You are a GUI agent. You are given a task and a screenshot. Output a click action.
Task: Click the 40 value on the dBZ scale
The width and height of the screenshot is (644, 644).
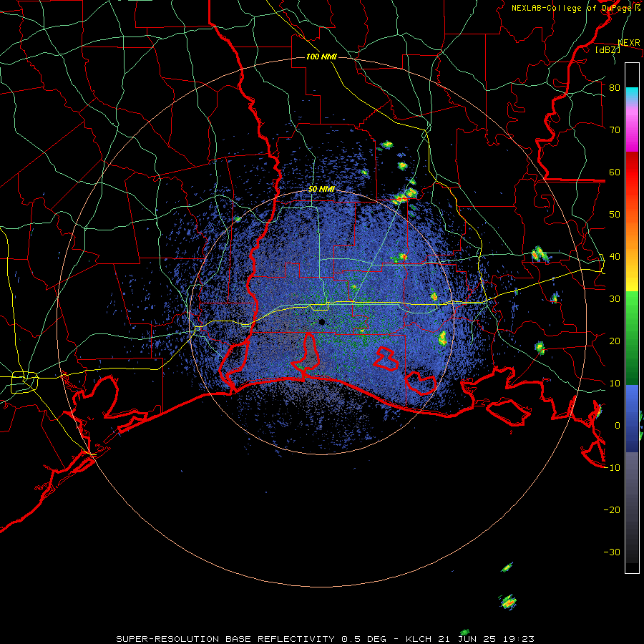tap(615, 256)
